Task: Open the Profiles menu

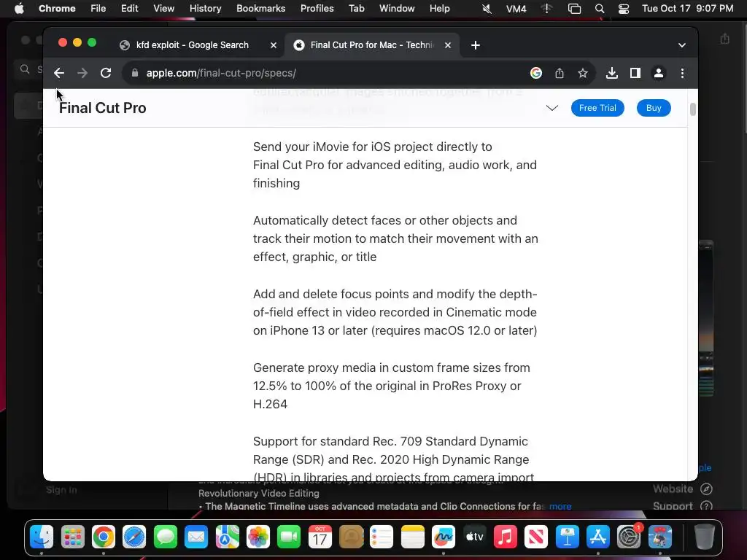Action: coord(317,9)
